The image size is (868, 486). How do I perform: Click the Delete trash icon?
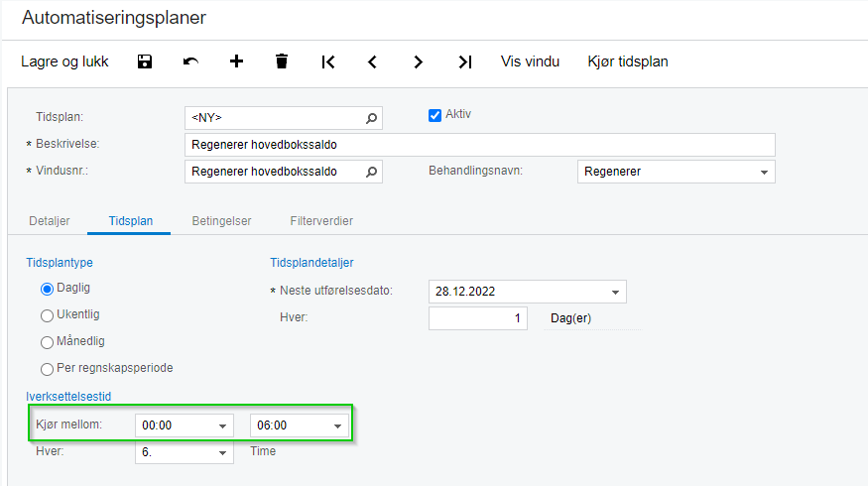[x=281, y=61]
